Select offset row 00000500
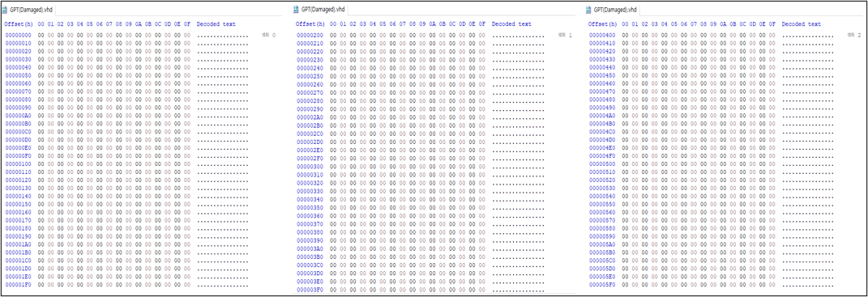868x297 pixels. point(602,163)
